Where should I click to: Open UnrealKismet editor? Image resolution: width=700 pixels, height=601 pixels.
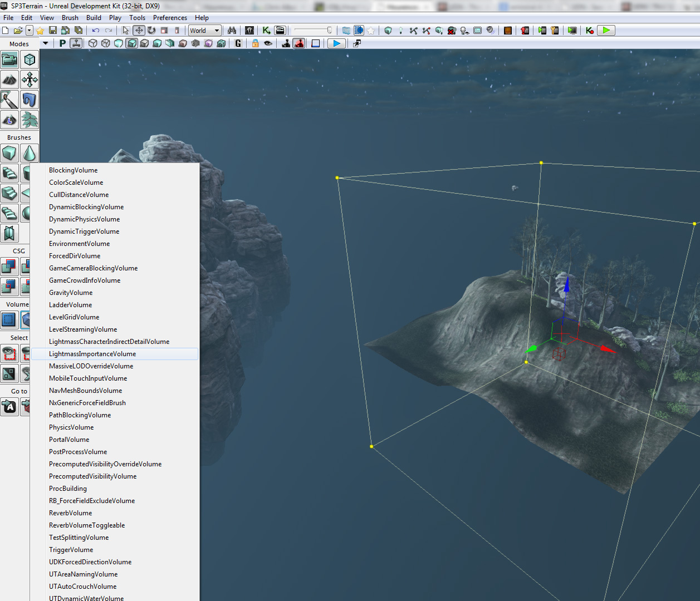coord(267,31)
